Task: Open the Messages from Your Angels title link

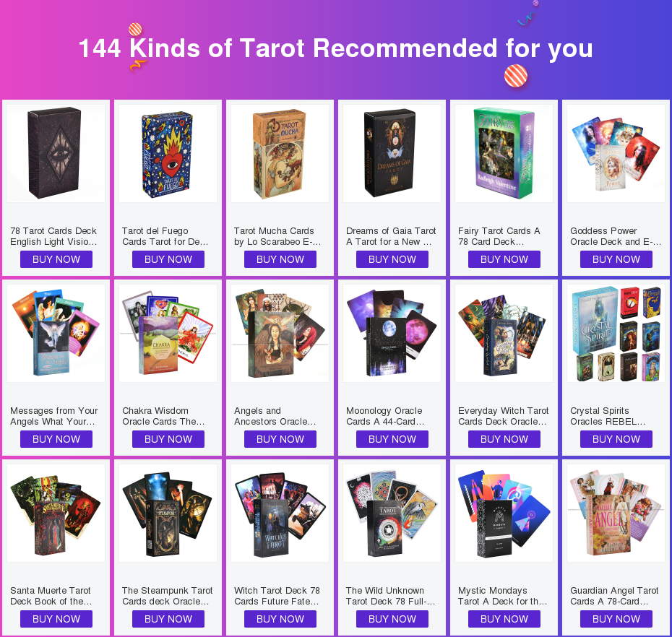Action: (x=54, y=416)
